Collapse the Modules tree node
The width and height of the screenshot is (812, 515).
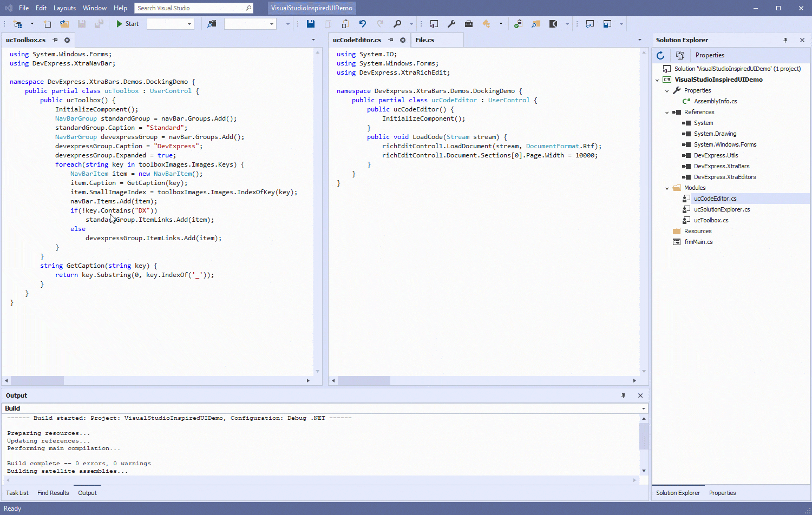667,188
